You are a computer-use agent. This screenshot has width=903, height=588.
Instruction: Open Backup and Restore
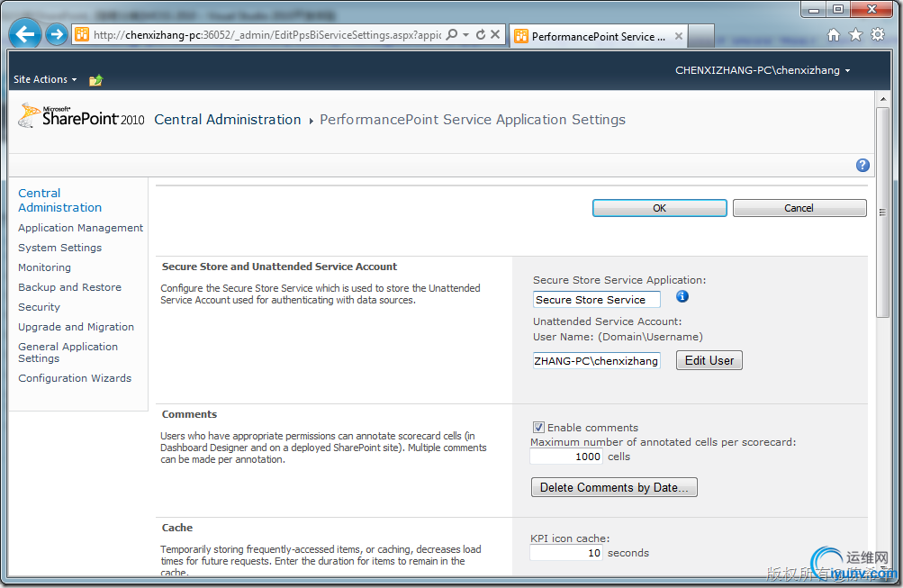pyautogui.click(x=69, y=287)
